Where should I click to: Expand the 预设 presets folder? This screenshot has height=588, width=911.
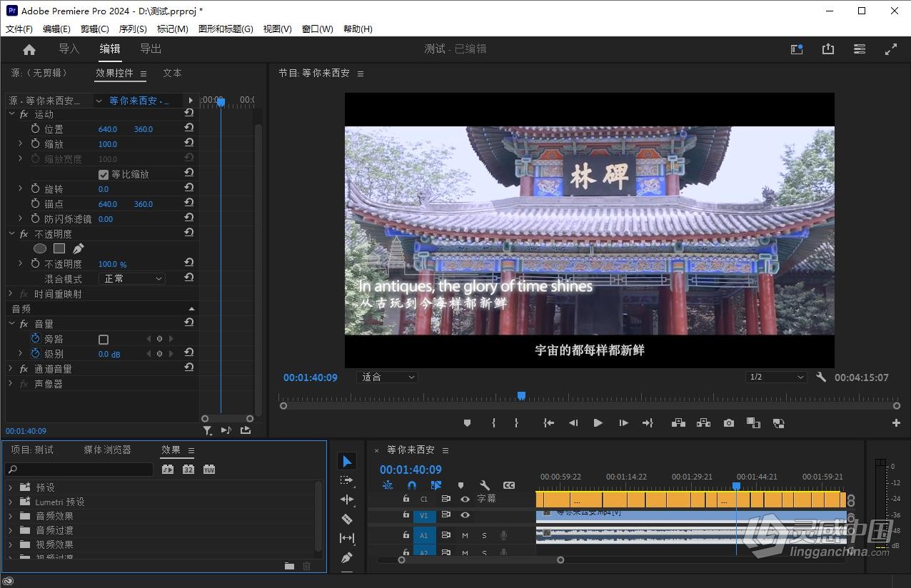point(11,487)
